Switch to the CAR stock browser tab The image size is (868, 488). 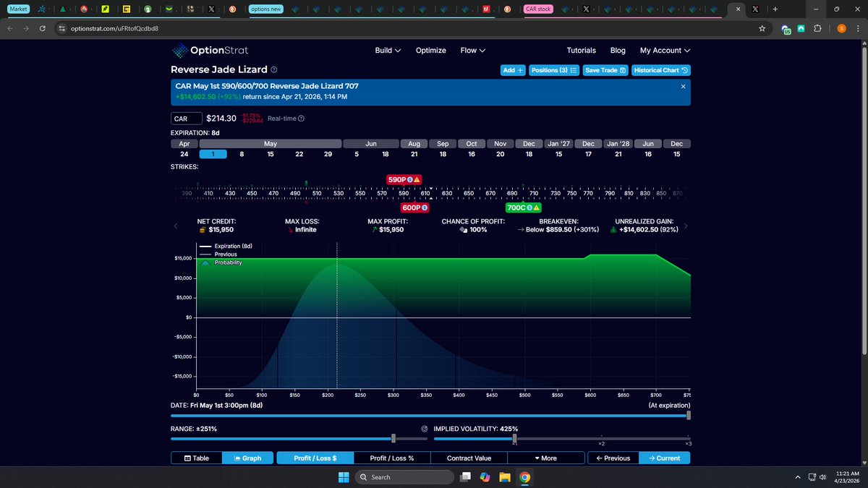(x=540, y=9)
